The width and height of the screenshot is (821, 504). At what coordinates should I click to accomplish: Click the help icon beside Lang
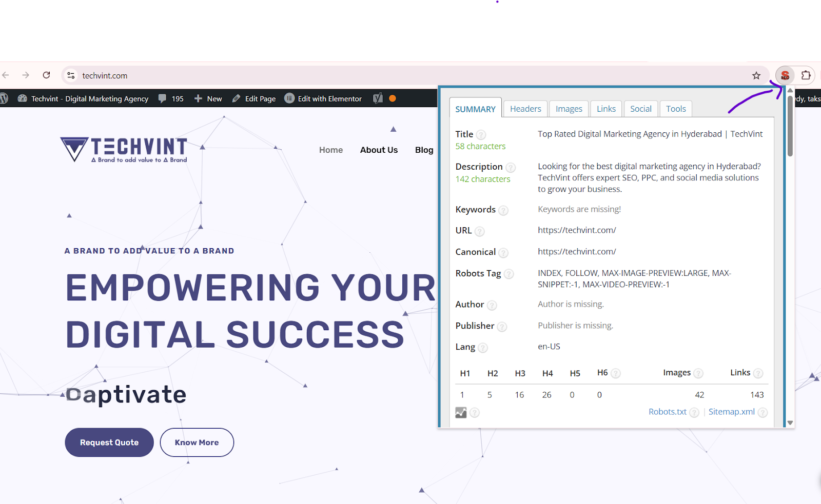tap(483, 348)
